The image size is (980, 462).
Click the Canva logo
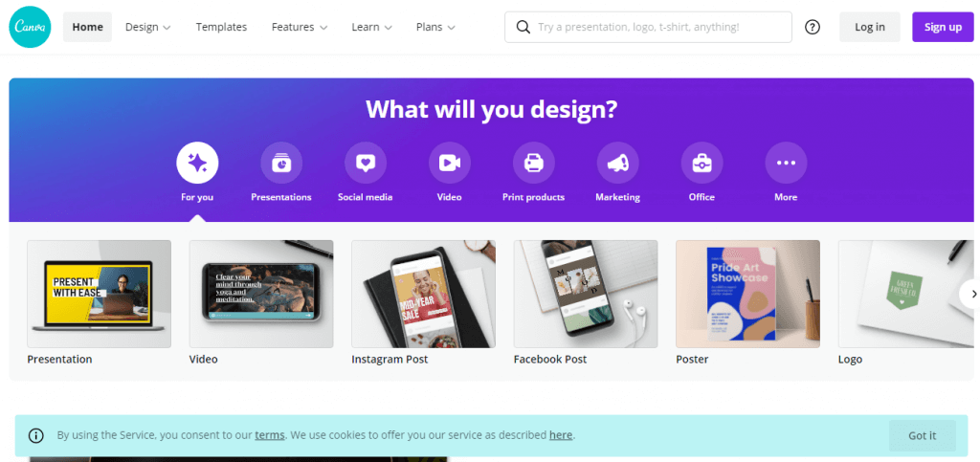30,27
